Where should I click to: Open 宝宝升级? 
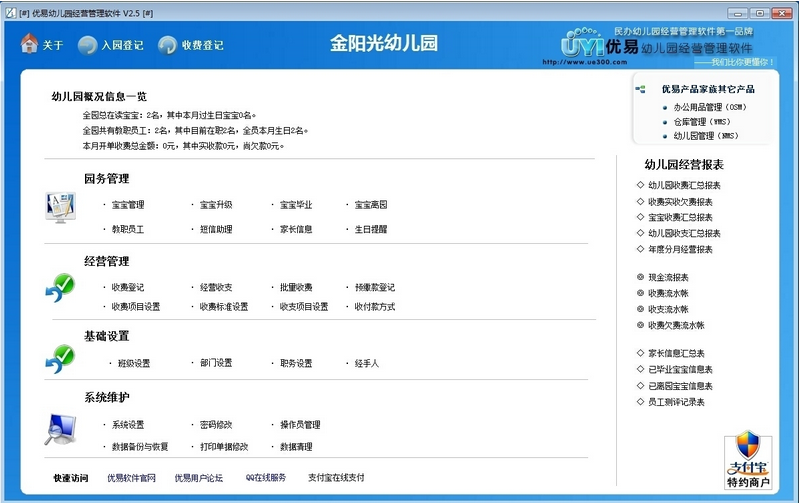[216, 205]
